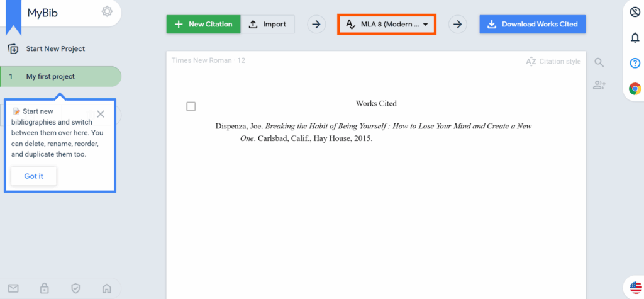
Task: Click the Start New Project plus icon
Action: pyautogui.click(x=13, y=49)
